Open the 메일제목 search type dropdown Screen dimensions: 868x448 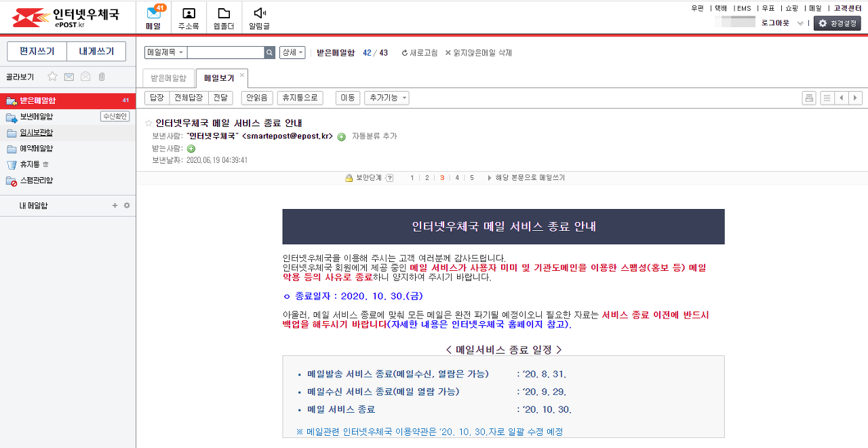165,52
